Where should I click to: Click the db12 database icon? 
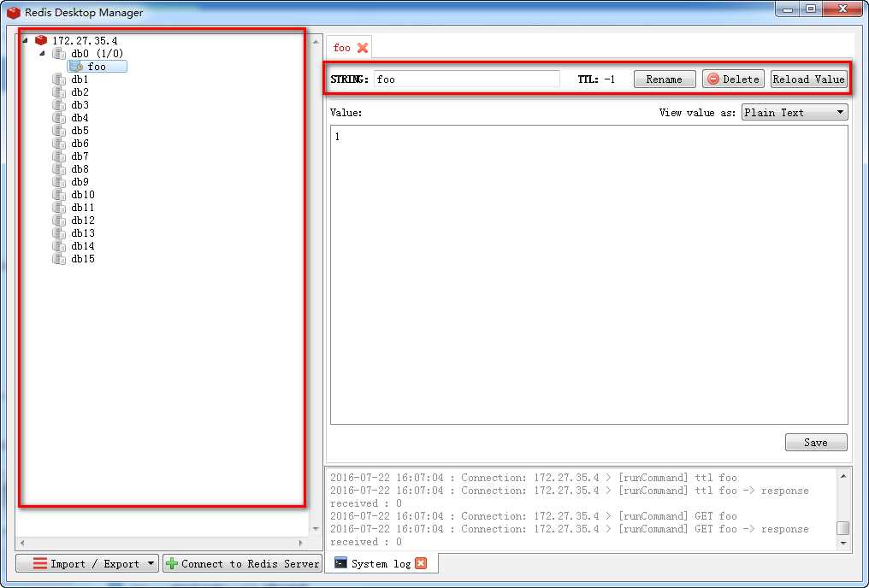coord(59,220)
